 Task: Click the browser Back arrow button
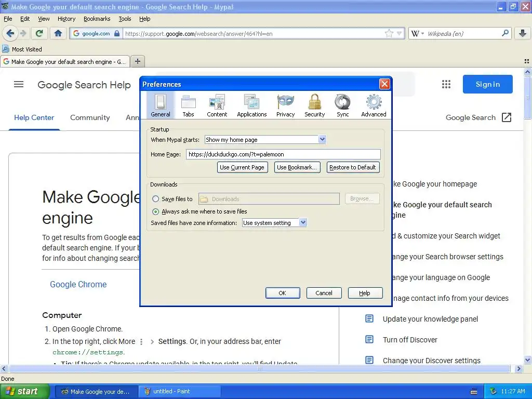pos(10,33)
